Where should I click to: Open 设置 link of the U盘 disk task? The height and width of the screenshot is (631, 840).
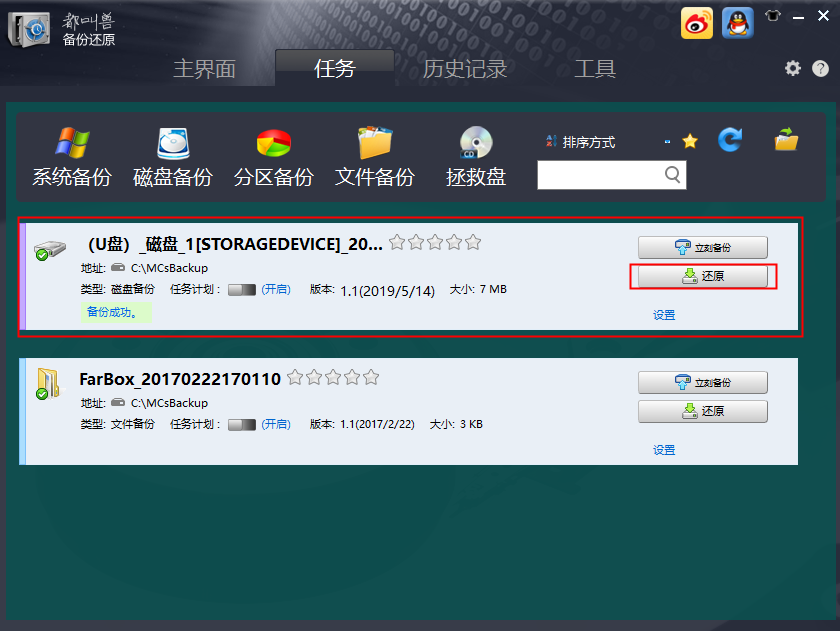(x=664, y=316)
